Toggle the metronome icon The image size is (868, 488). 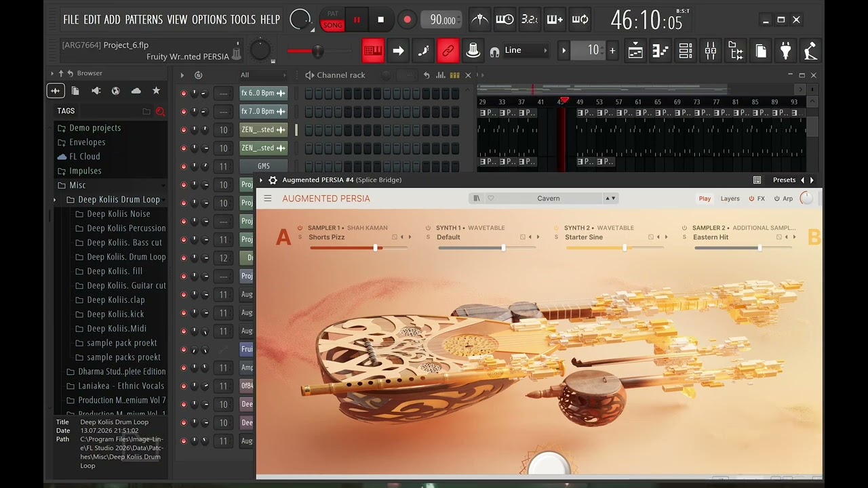(x=479, y=20)
